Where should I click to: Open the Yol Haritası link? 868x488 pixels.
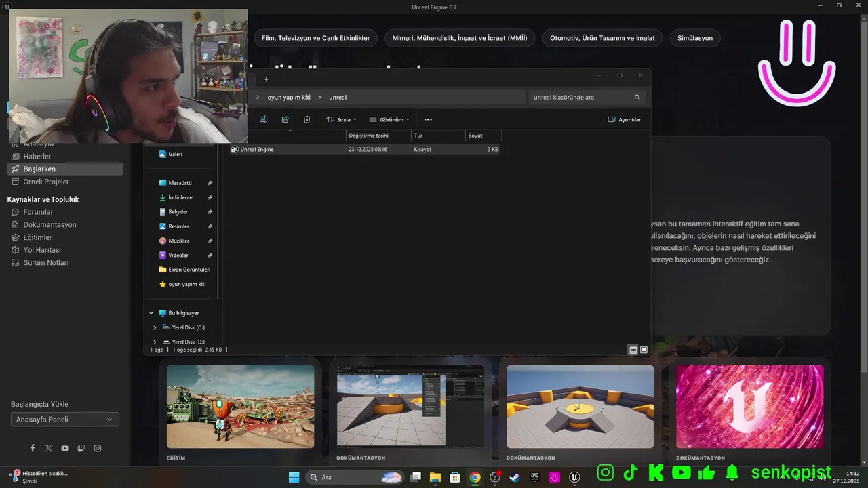point(42,250)
